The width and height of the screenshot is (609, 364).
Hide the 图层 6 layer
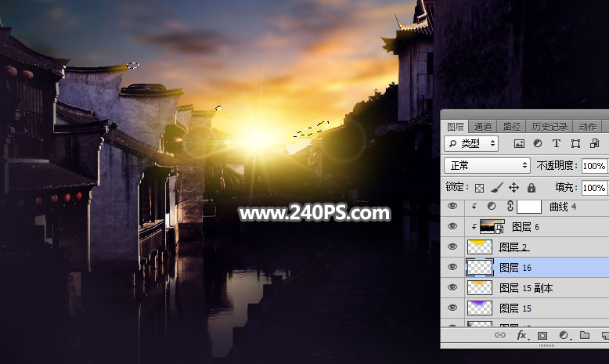[452, 226]
